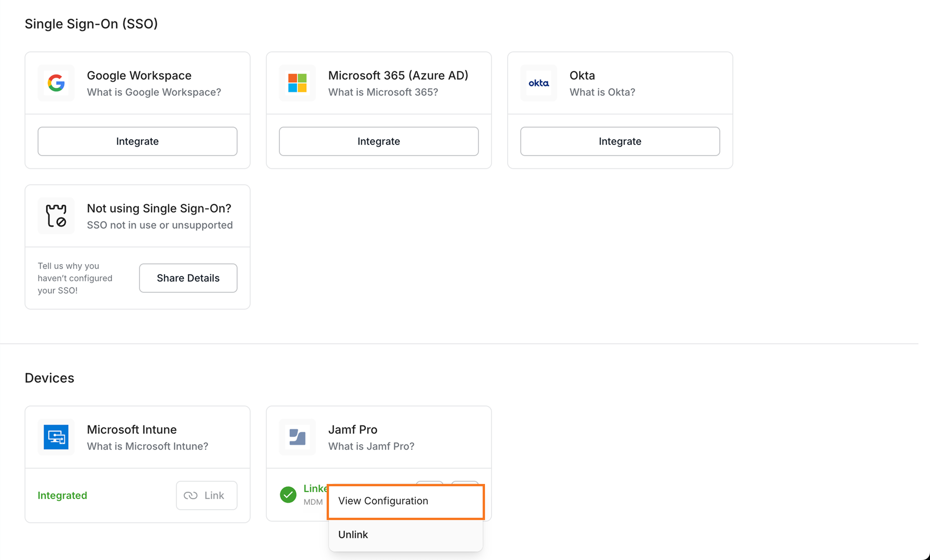Click the Microsoft Intune logo icon
Screen dimensions: 930x560
click(56, 437)
